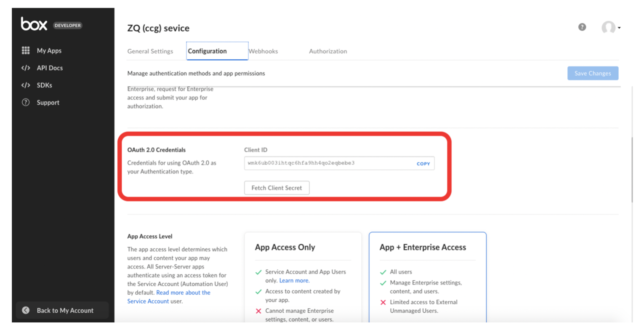Open the help question mark icon at top right
This screenshot has height=330, width=644.
point(582,27)
